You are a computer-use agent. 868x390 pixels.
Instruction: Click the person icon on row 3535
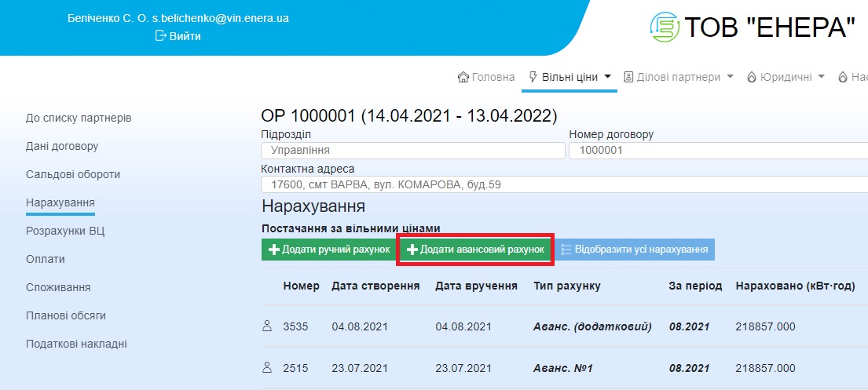click(266, 326)
